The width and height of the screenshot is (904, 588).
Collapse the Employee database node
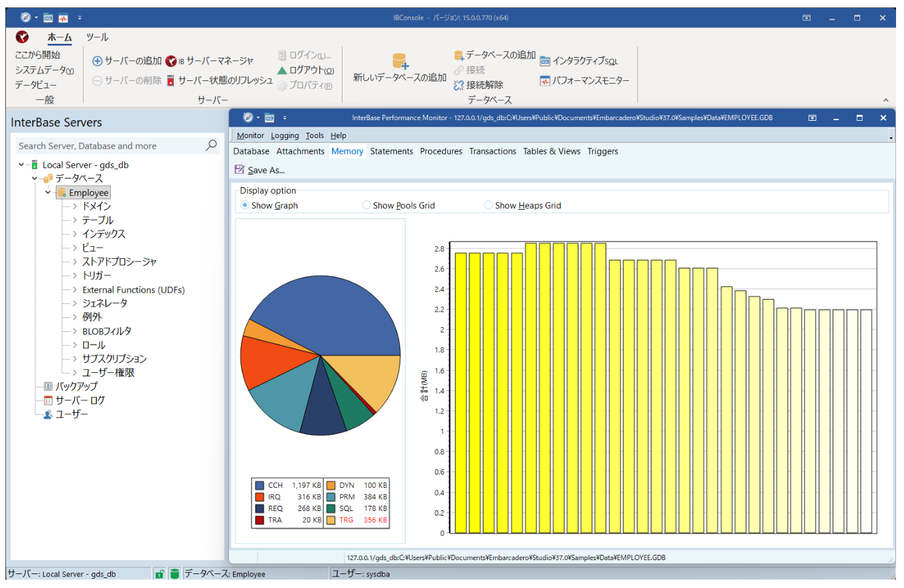point(48,192)
